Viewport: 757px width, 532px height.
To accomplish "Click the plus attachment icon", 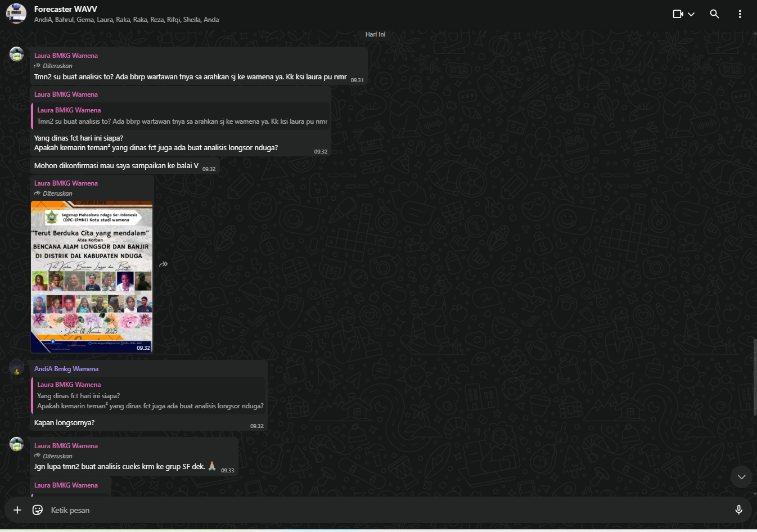I will pyautogui.click(x=17, y=510).
